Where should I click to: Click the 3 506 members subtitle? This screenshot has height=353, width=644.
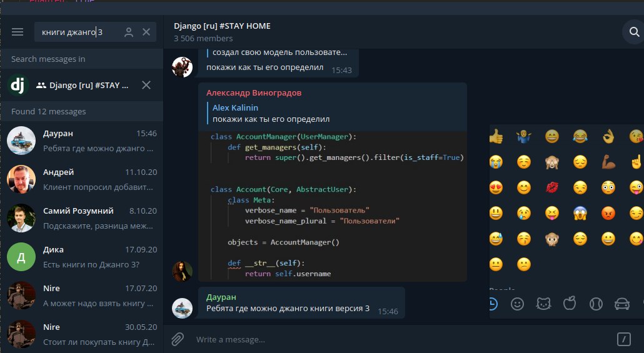(203, 38)
